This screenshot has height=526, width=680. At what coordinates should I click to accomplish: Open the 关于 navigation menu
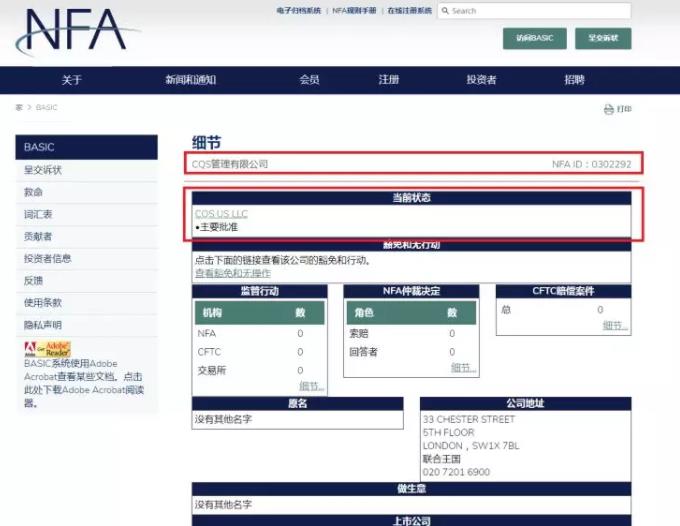[72, 80]
